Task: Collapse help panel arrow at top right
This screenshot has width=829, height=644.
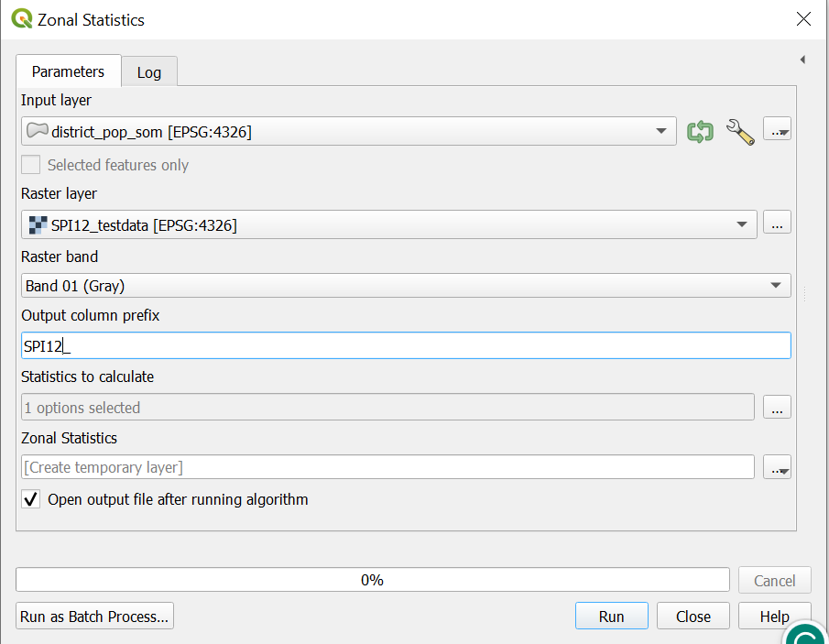Action: point(802,60)
